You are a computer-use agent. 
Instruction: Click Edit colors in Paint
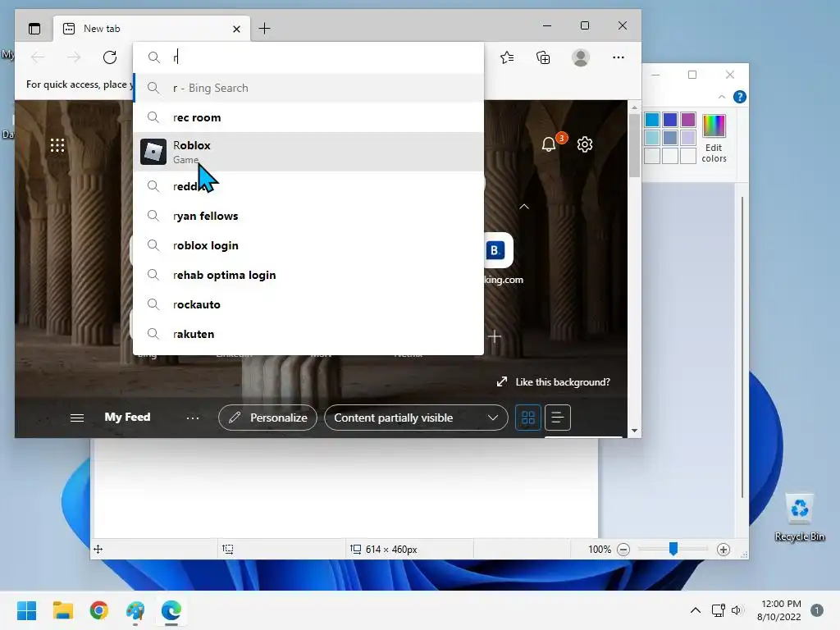714,139
